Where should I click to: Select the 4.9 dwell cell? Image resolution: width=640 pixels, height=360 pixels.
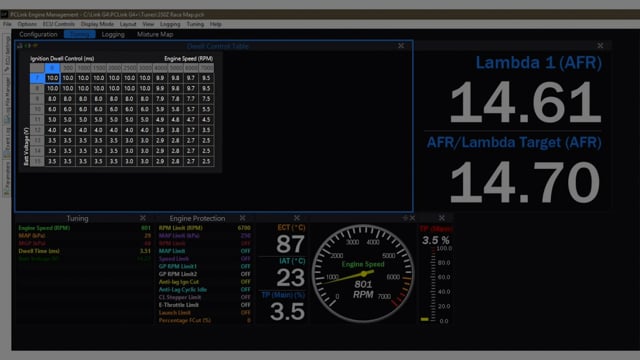pyautogui.click(x=160, y=120)
